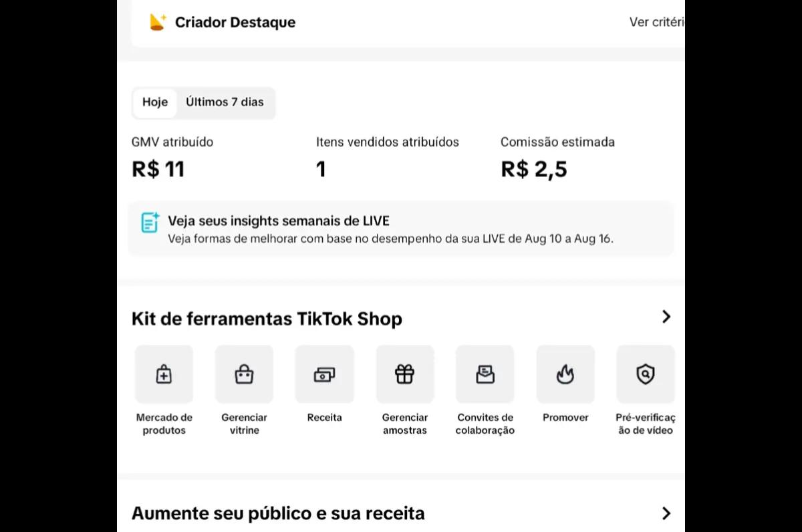Tap the weekly LIVE insights document icon
This screenshot has width=802, height=532.
pyautogui.click(x=150, y=223)
